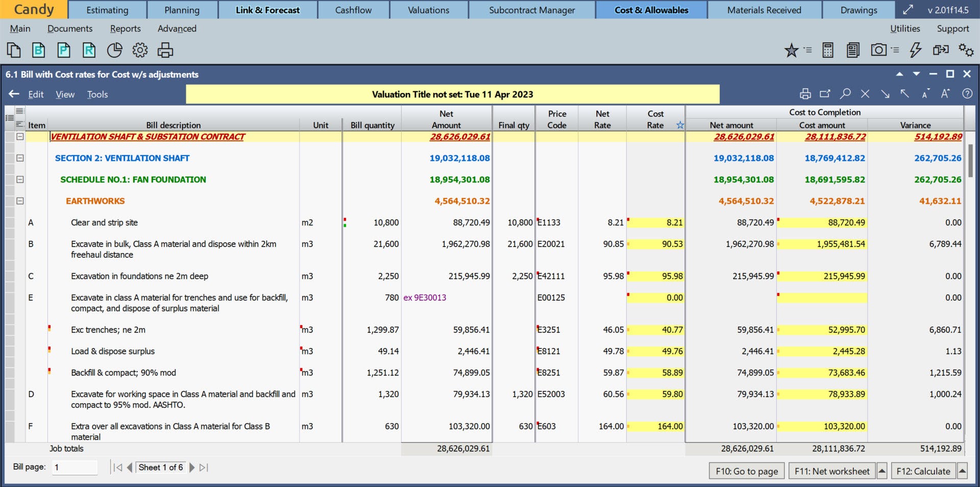Open the Documents menu

click(x=70, y=29)
